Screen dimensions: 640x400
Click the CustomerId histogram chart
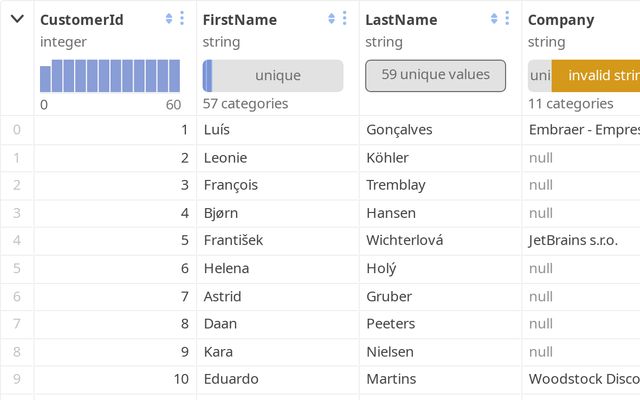click(x=110, y=76)
